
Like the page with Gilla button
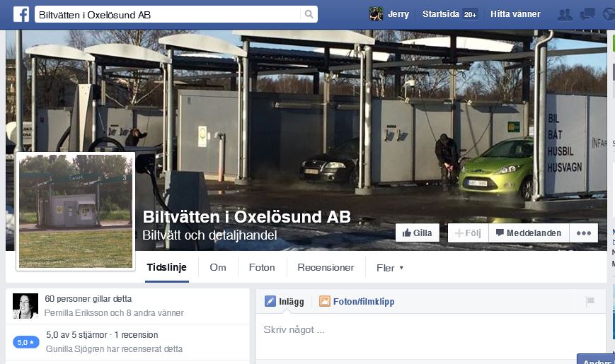click(x=418, y=233)
